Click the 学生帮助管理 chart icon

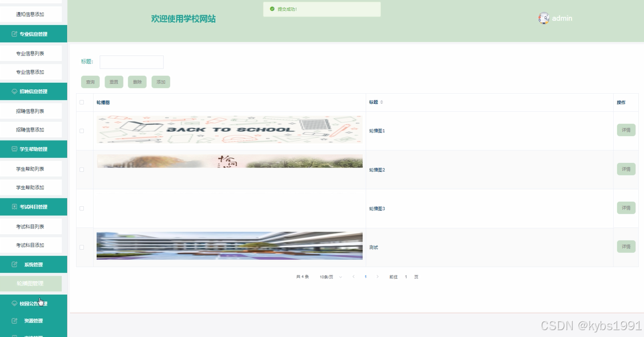click(x=14, y=149)
